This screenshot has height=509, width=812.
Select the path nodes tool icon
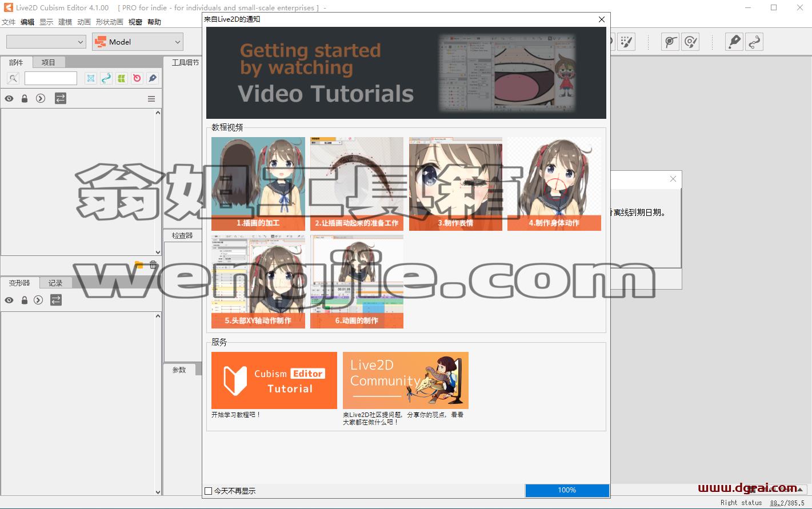point(754,42)
